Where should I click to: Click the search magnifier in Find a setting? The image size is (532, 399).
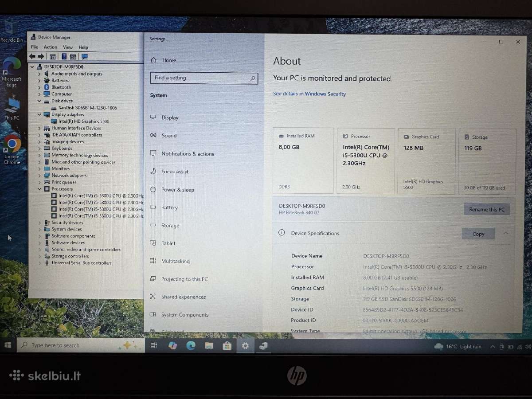(x=253, y=78)
